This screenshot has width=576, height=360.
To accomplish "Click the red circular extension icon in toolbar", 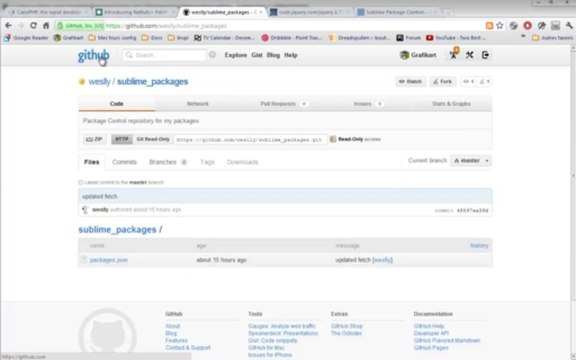I will [x=528, y=25].
